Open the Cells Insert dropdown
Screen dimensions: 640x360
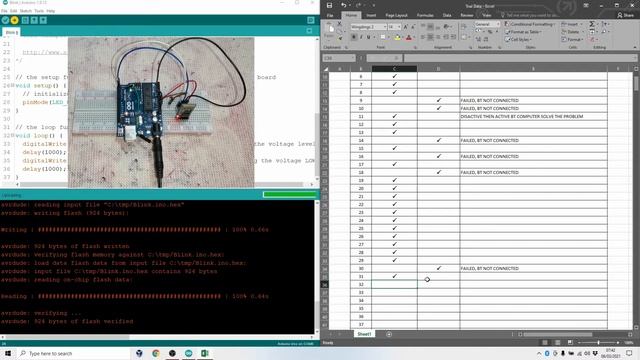[571, 24]
